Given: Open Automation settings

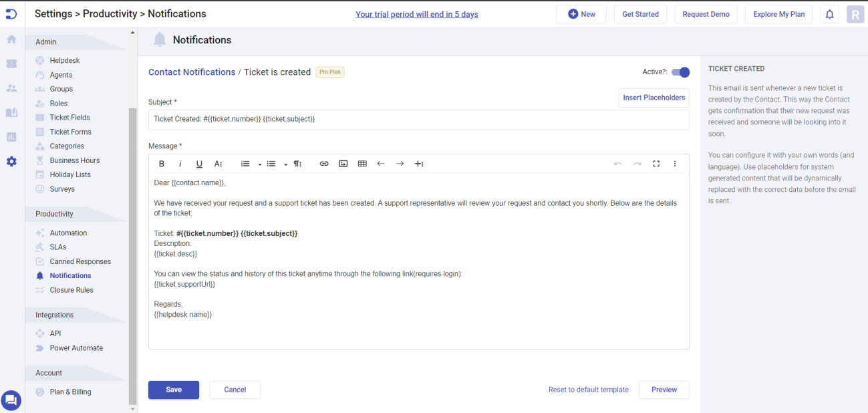Looking at the screenshot, I should pyautogui.click(x=69, y=232).
